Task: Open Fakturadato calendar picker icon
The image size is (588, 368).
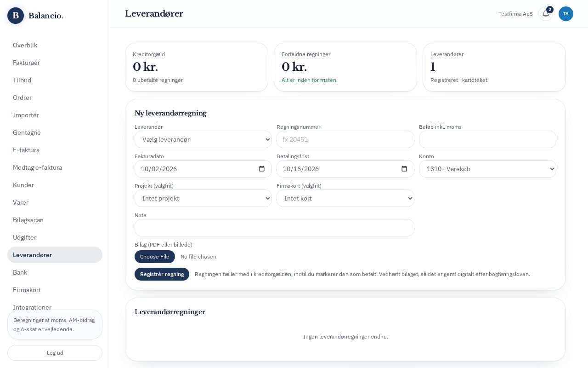Action: pyautogui.click(x=262, y=169)
